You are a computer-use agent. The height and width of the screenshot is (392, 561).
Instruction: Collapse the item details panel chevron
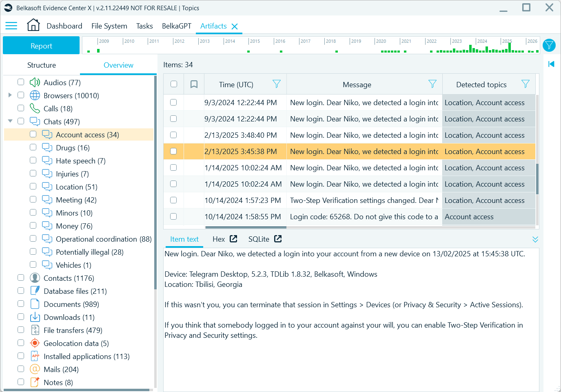pyautogui.click(x=535, y=239)
